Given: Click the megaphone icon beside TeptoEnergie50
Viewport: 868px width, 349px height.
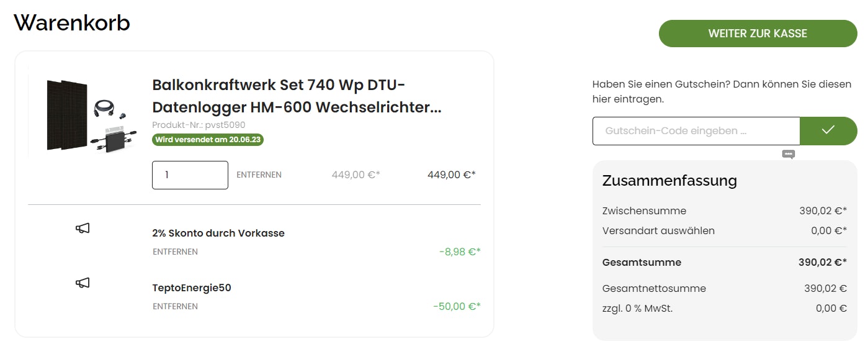Looking at the screenshot, I should (83, 283).
